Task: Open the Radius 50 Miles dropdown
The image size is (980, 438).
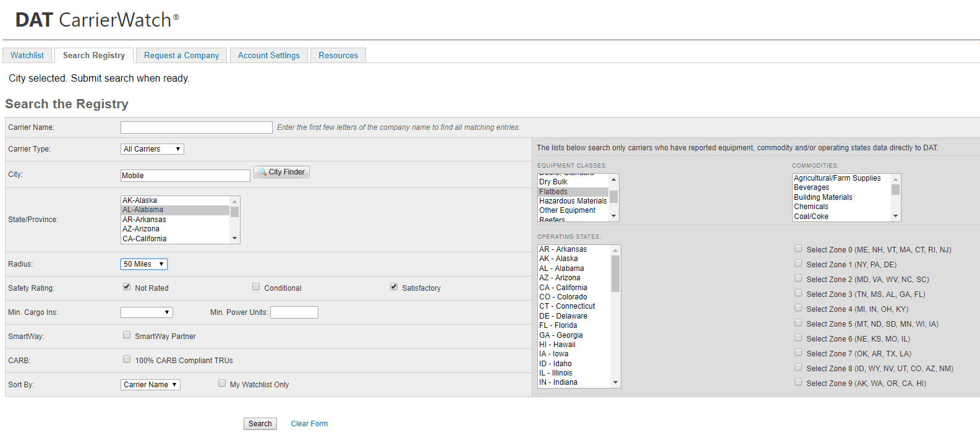Action: 143,264
